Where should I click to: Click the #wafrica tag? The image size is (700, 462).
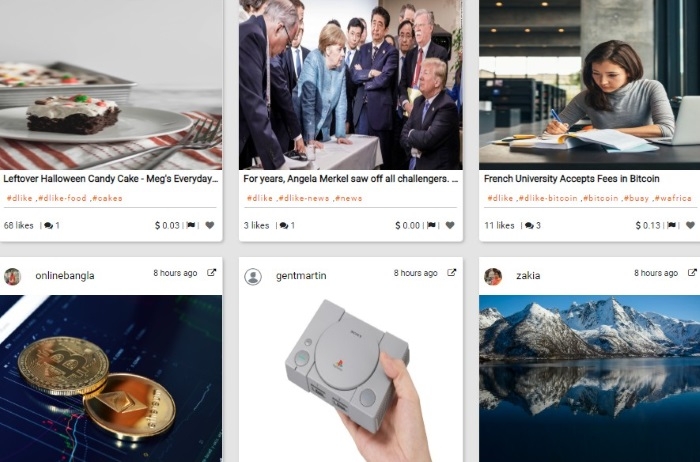pyautogui.click(x=673, y=198)
